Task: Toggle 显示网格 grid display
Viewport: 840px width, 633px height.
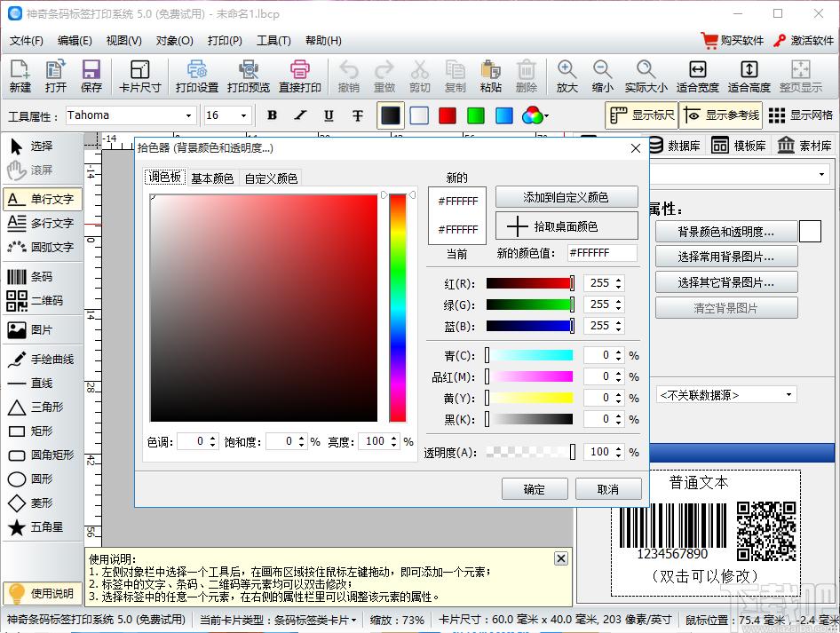Action: click(800, 115)
